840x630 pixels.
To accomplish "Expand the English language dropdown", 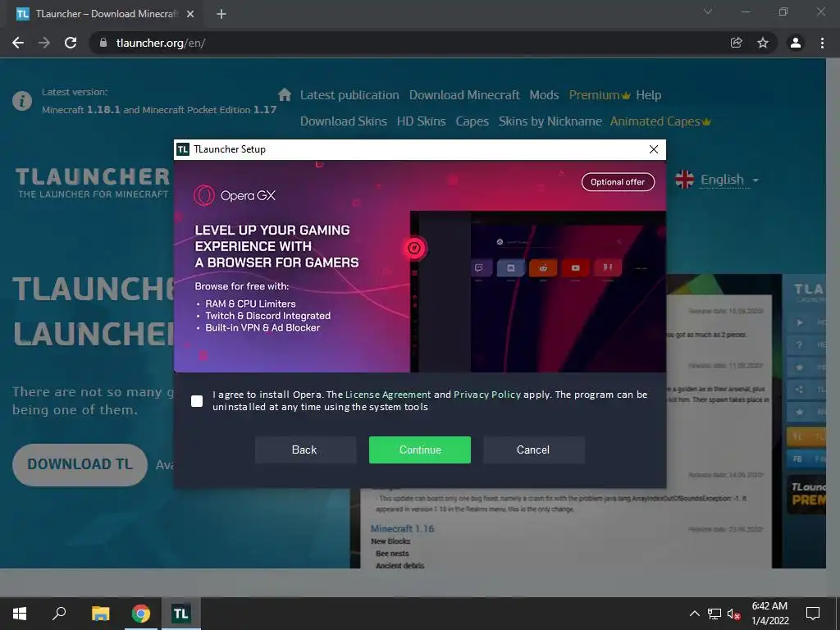I will (x=729, y=180).
